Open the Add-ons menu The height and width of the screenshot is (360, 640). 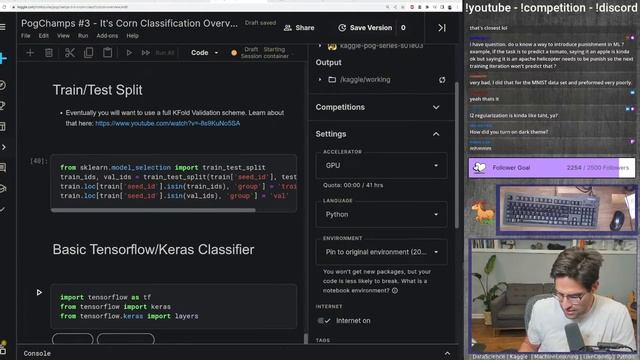click(107, 36)
